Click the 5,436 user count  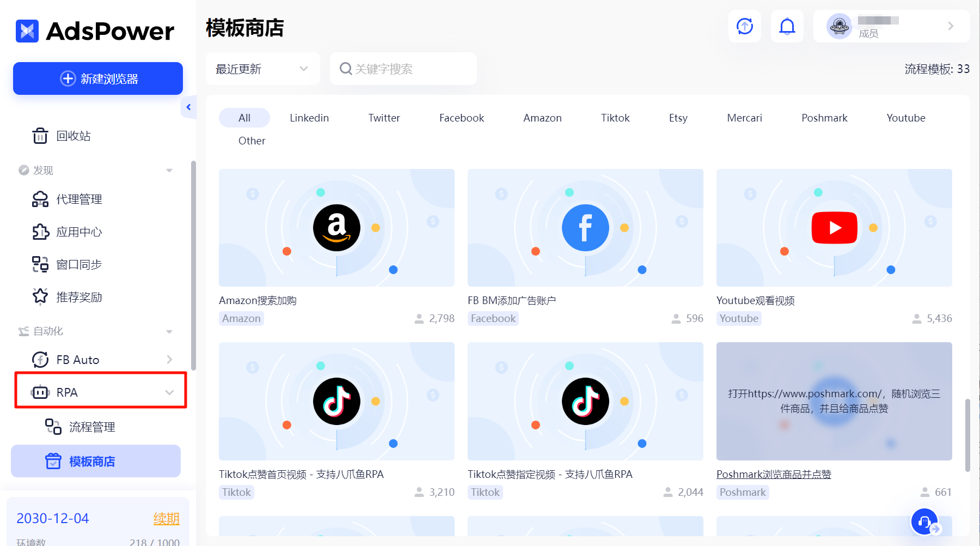click(x=939, y=318)
